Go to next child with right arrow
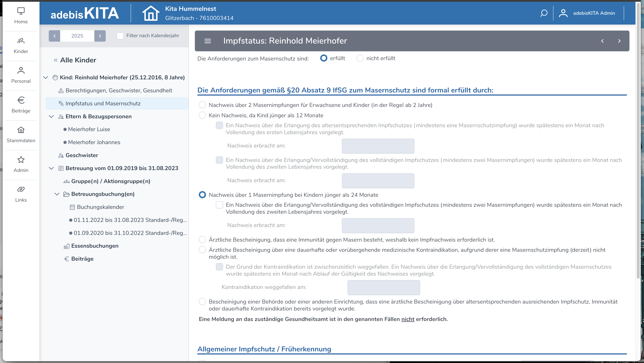 point(619,41)
